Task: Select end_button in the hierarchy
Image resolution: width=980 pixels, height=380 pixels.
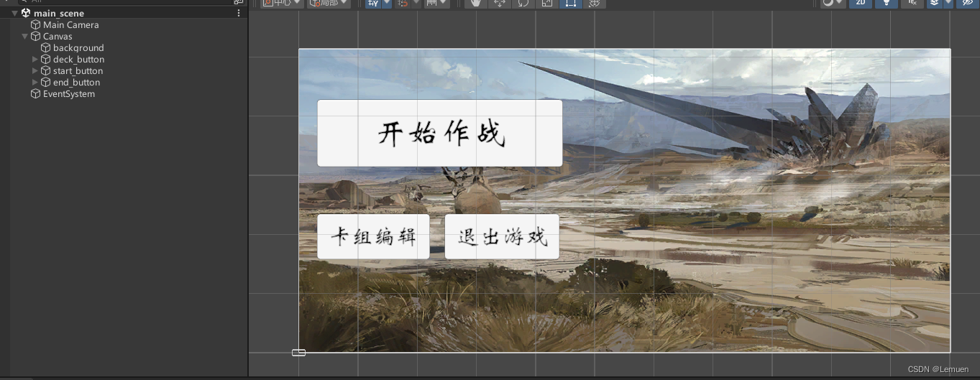Action: [x=76, y=83]
